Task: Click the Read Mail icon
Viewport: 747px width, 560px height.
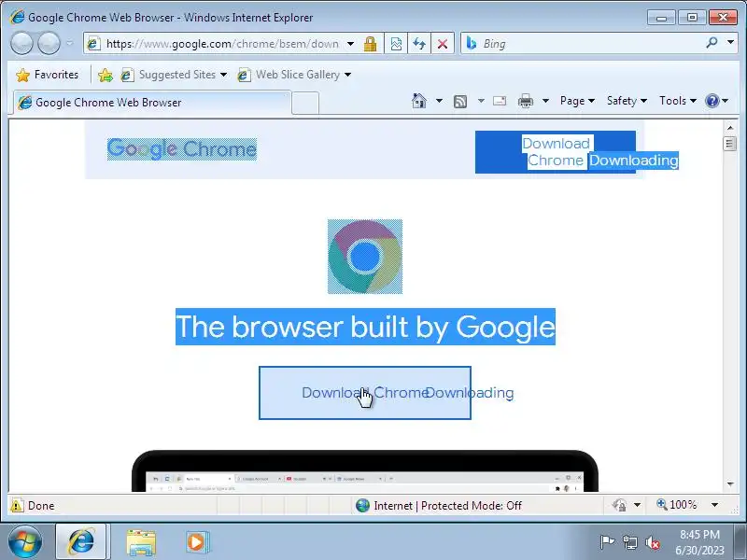Action: [x=500, y=101]
